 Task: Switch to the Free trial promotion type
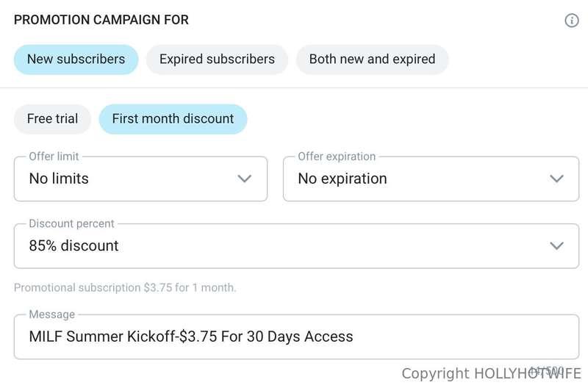tap(52, 119)
